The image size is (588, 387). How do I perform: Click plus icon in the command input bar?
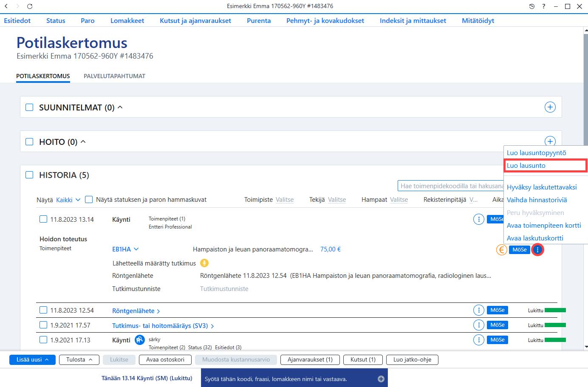tap(381, 379)
